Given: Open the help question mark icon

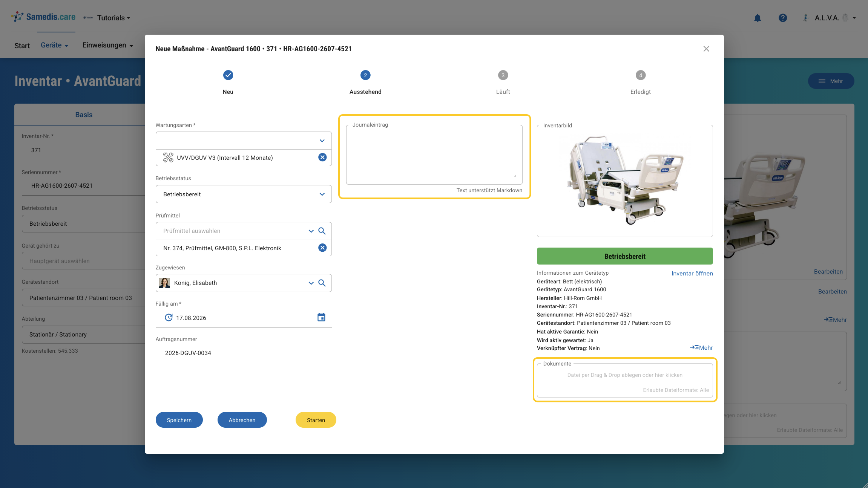Looking at the screenshot, I should [783, 18].
